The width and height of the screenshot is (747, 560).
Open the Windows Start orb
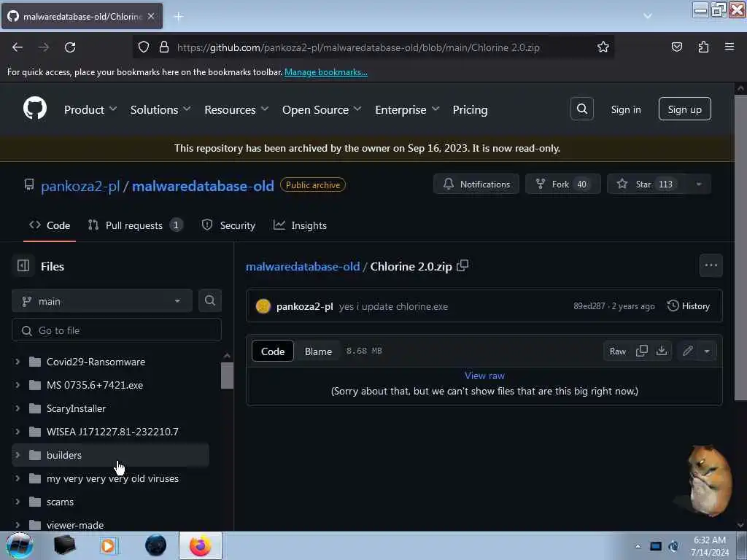[19, 545]
